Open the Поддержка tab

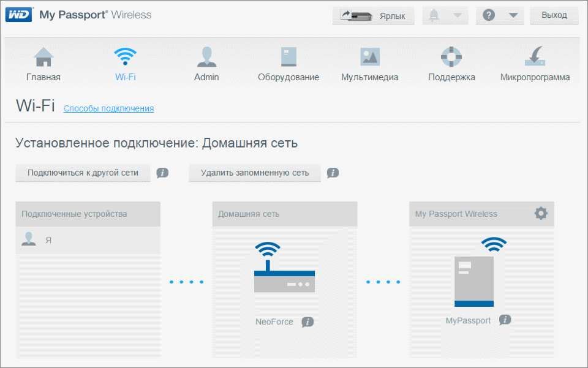coord(451,65)
